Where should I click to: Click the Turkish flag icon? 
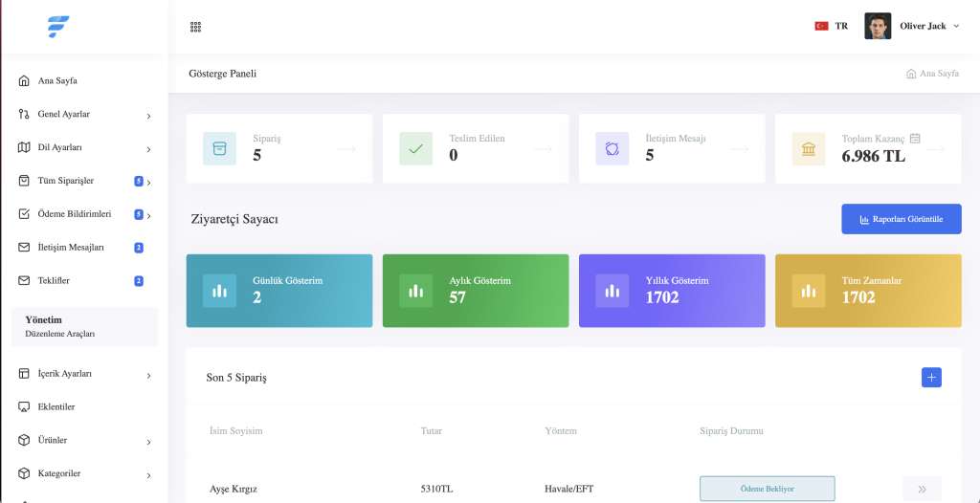821,26
